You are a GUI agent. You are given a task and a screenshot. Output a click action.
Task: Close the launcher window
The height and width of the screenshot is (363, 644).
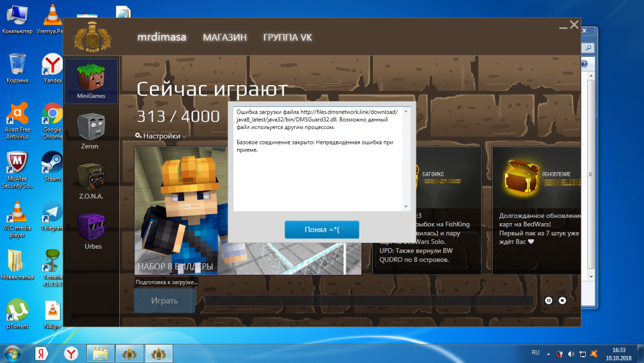(574, 25)
